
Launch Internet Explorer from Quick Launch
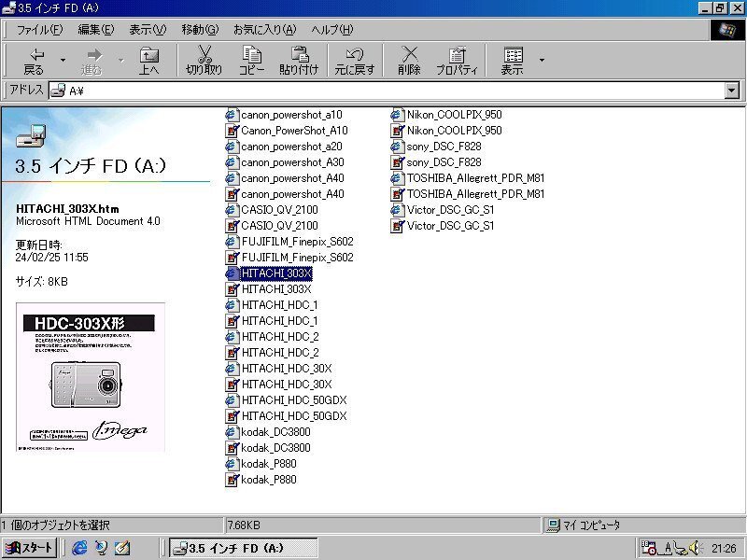80,548
